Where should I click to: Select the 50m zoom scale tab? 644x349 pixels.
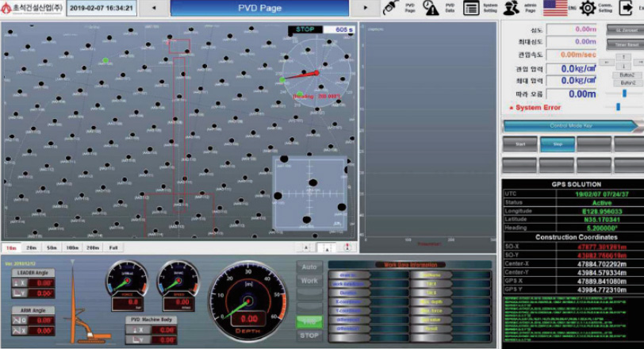tap(52, 248)
